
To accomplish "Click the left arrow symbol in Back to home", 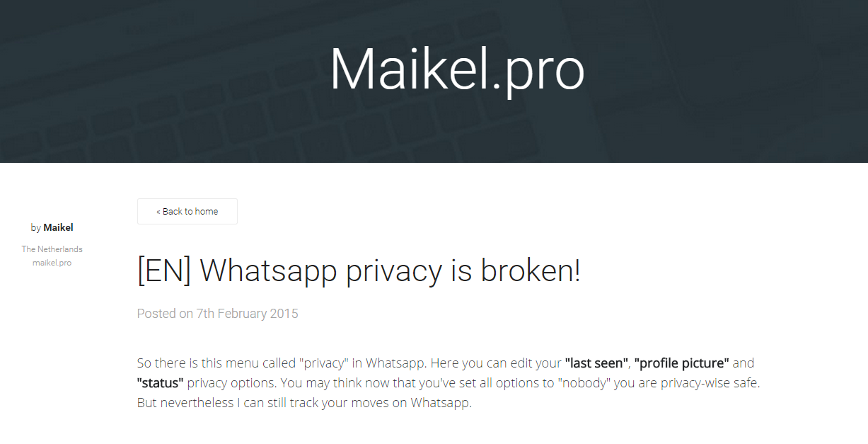I will (158, 212).
